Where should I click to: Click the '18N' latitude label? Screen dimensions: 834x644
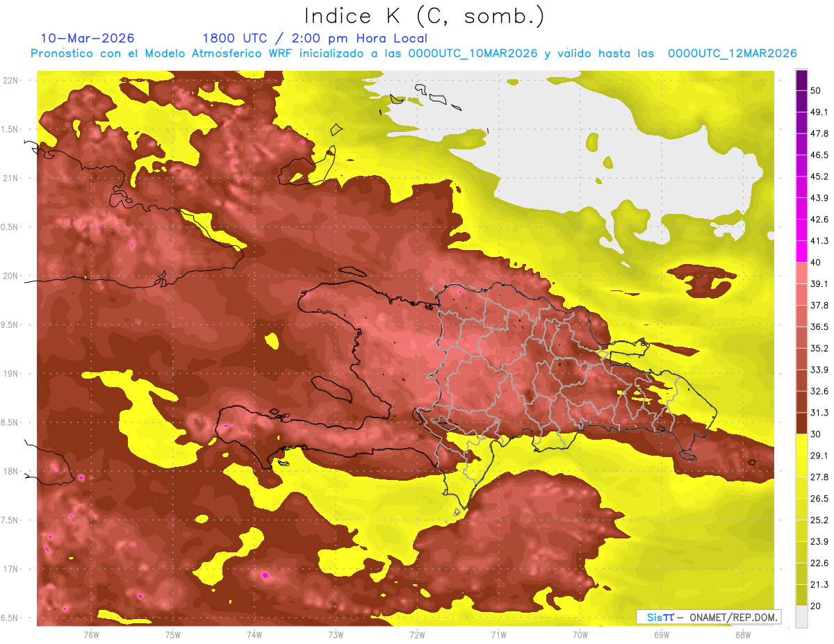tap(11, 471)
